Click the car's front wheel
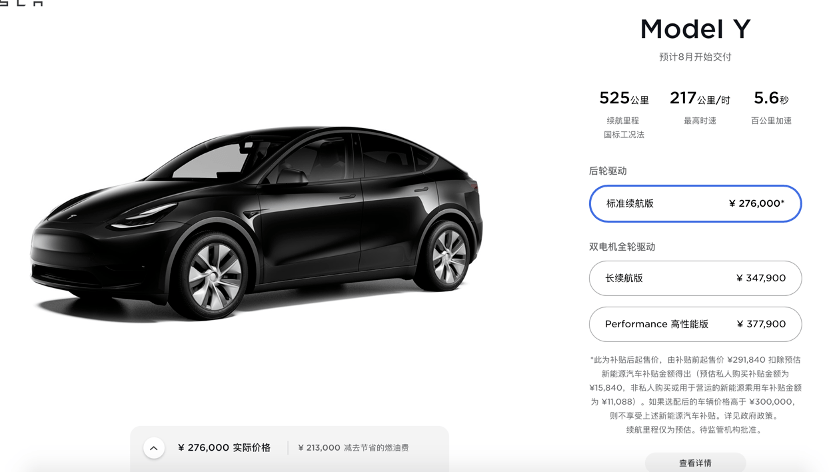 click(213, 276)
